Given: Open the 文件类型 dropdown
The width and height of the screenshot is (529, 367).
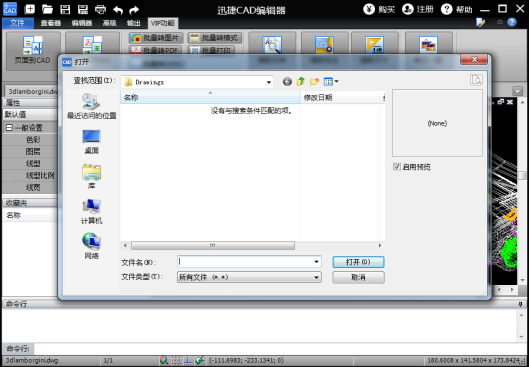Looking at the screenshot, I should [x=249, y=277].
